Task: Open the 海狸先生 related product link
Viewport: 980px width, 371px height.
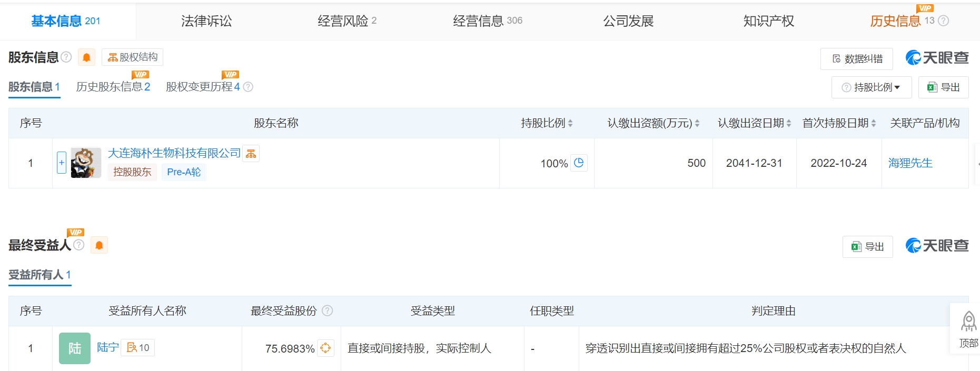Action: coord(910,163)
